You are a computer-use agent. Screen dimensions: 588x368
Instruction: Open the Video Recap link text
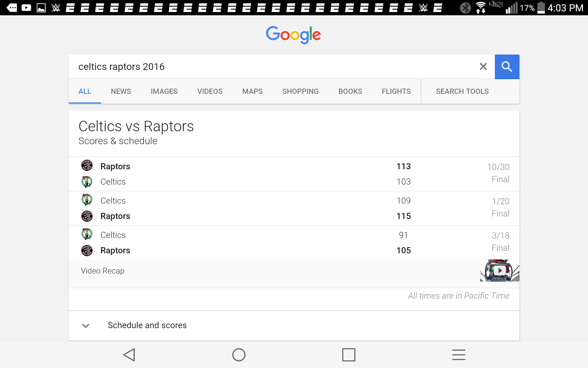click(103, 271)
